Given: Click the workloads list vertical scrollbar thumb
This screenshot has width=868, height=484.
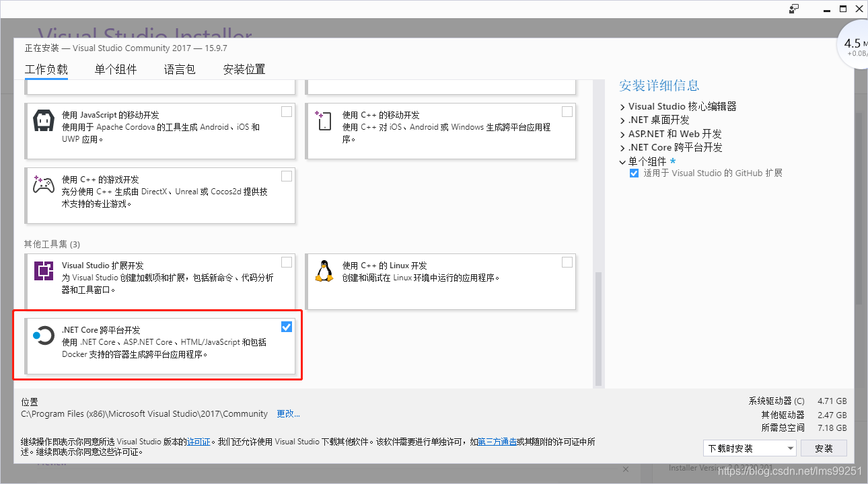Looking at the screenshot, I should coord(598,329).
